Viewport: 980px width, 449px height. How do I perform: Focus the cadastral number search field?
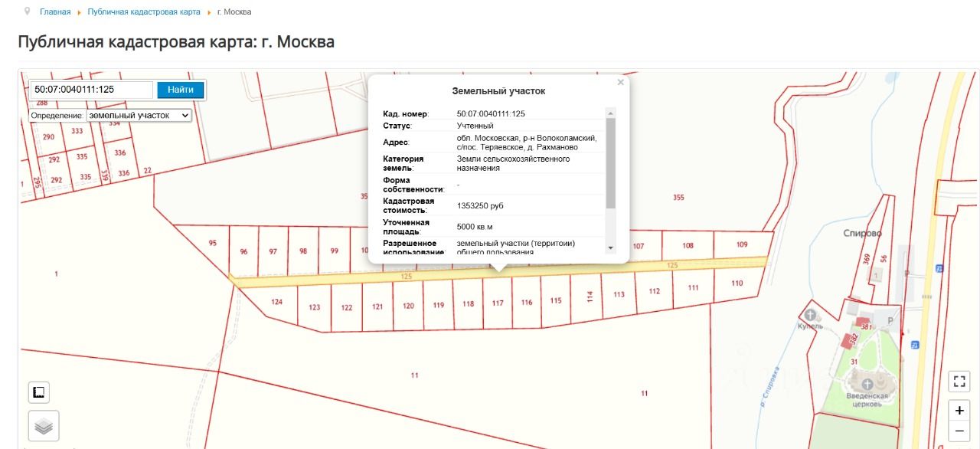(92, 90)
